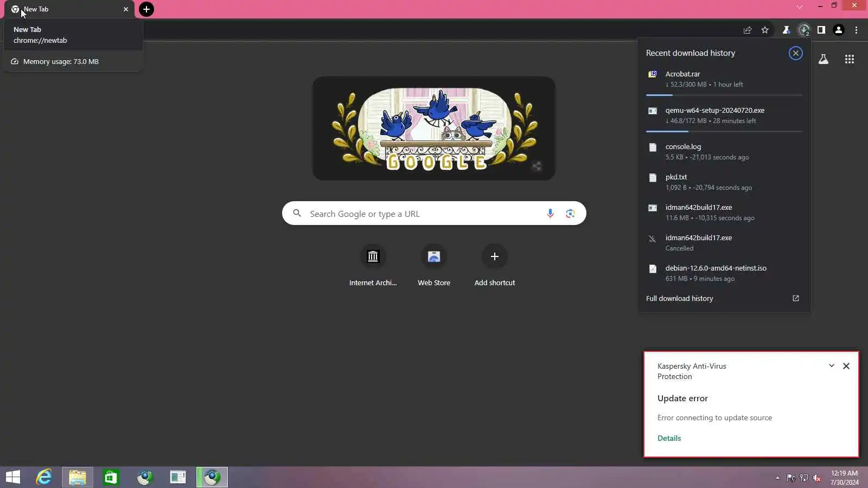Viewport: 868px width, 488px height.
Task: Close the Recent download history popup
Action: 796,53
